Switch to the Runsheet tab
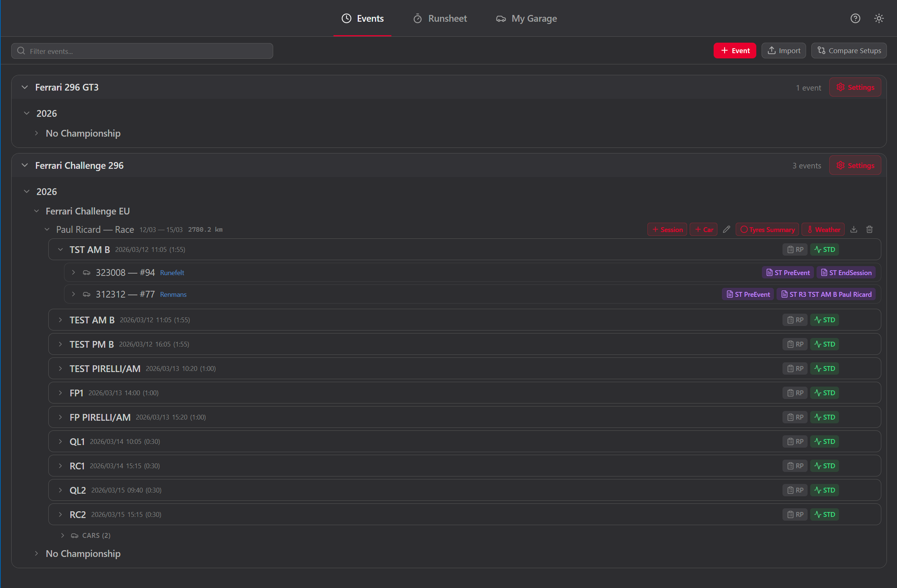Viewport: 897px width, 588px height. [439, 18]
